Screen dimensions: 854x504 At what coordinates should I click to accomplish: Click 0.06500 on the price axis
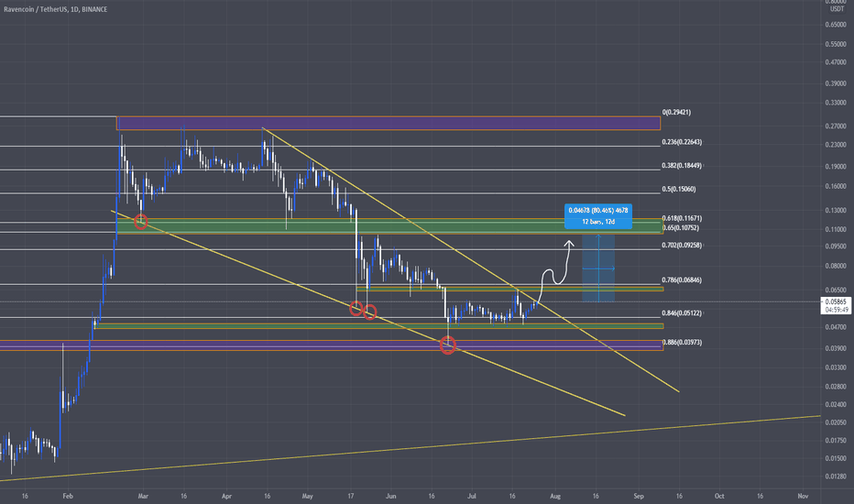point(836,290)
